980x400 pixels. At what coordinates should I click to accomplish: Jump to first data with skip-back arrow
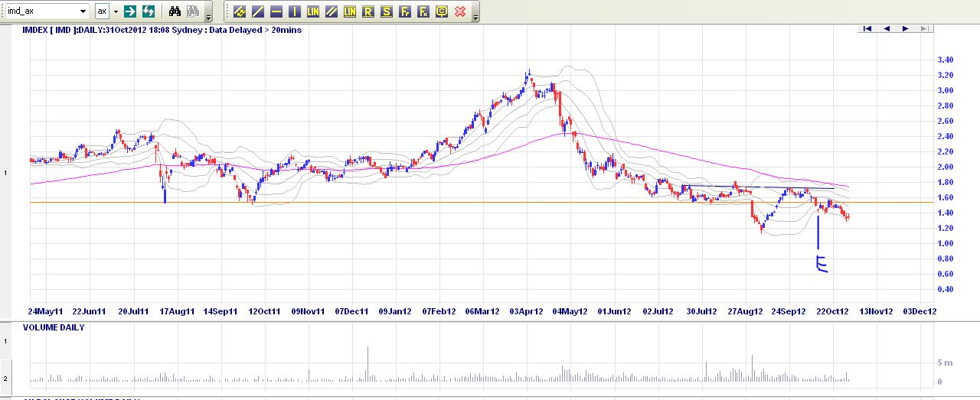coord(867,28)
